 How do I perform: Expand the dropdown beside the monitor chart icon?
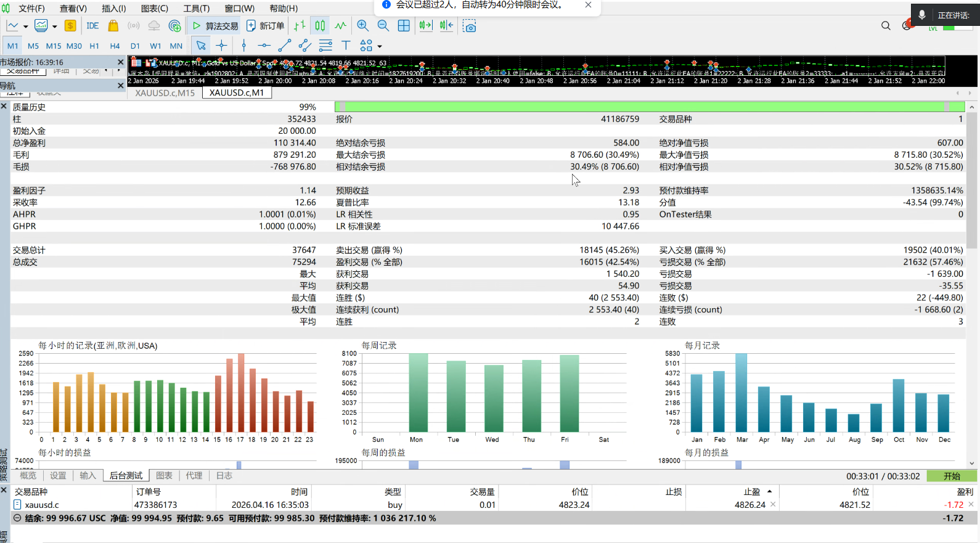[x=54, y=27]
